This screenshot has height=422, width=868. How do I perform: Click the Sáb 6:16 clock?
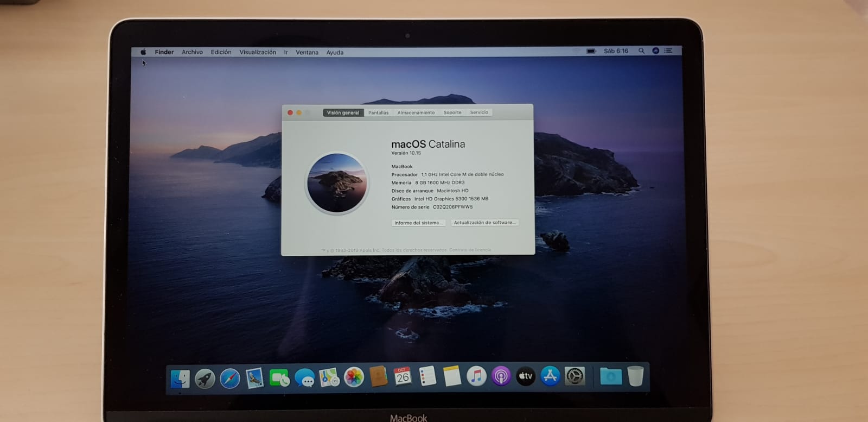point(616,51)
